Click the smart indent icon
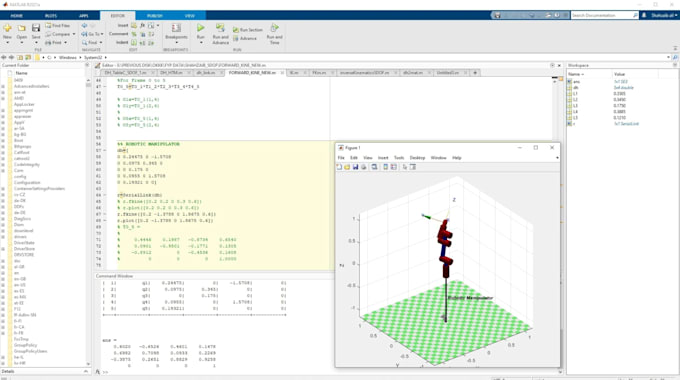Viewport: 680px width, 380px height. pos(134,43)
